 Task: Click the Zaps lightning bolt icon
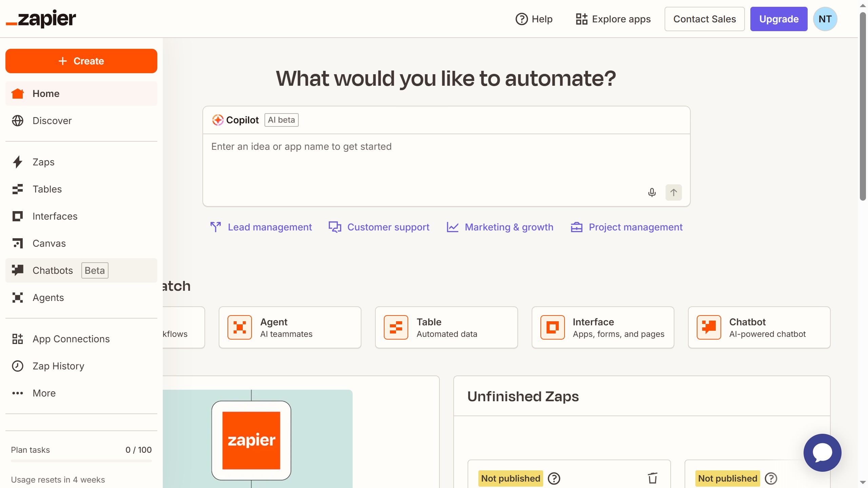(18, 162)
